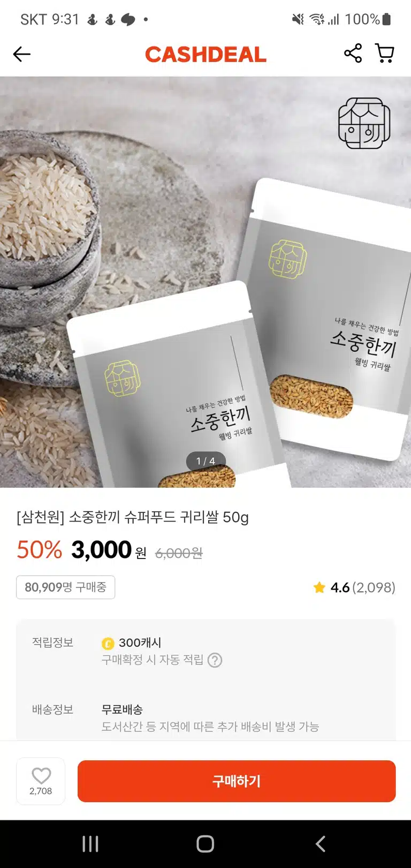Tap the Android back navigation button
The width and height of the screenshot is (411, 868).
(320, 844)
